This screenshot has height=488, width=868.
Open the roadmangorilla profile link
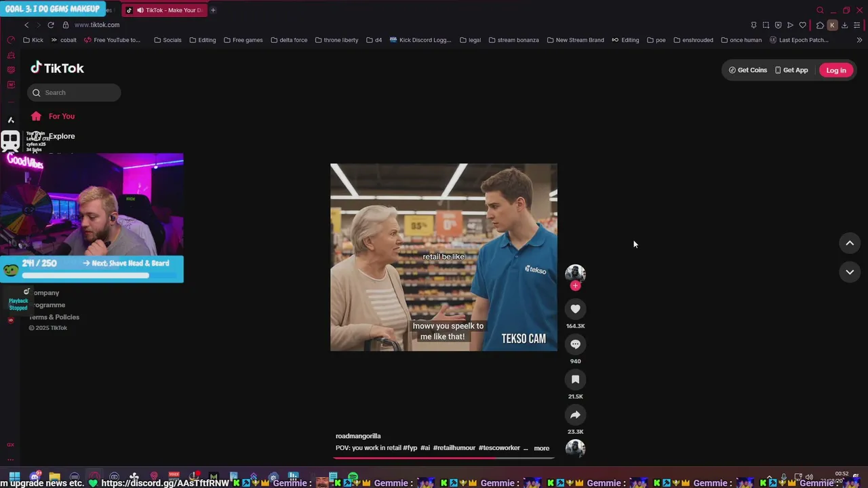(358, 436)
